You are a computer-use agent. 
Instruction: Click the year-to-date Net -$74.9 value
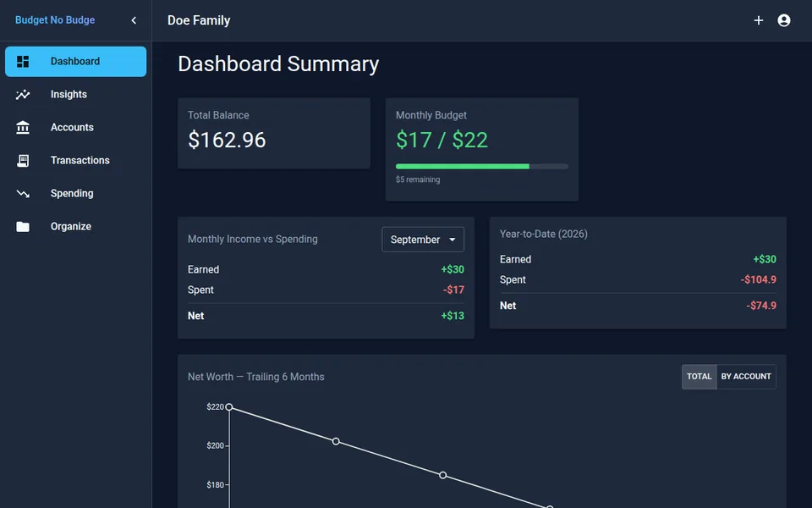coord(761,306)
